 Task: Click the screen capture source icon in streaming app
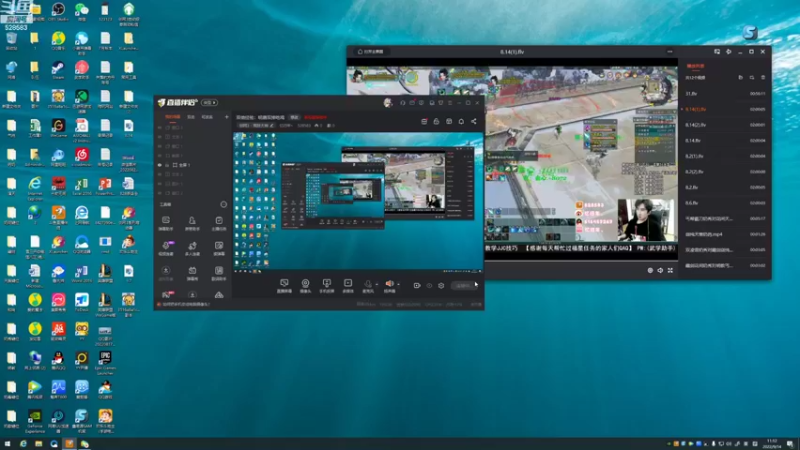pos(284,286)
